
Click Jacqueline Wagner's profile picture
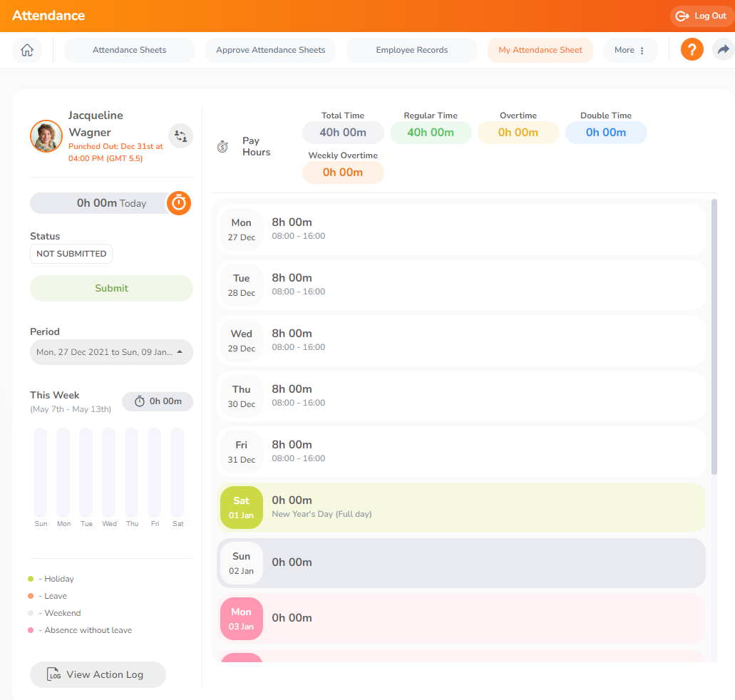point(46,135)
